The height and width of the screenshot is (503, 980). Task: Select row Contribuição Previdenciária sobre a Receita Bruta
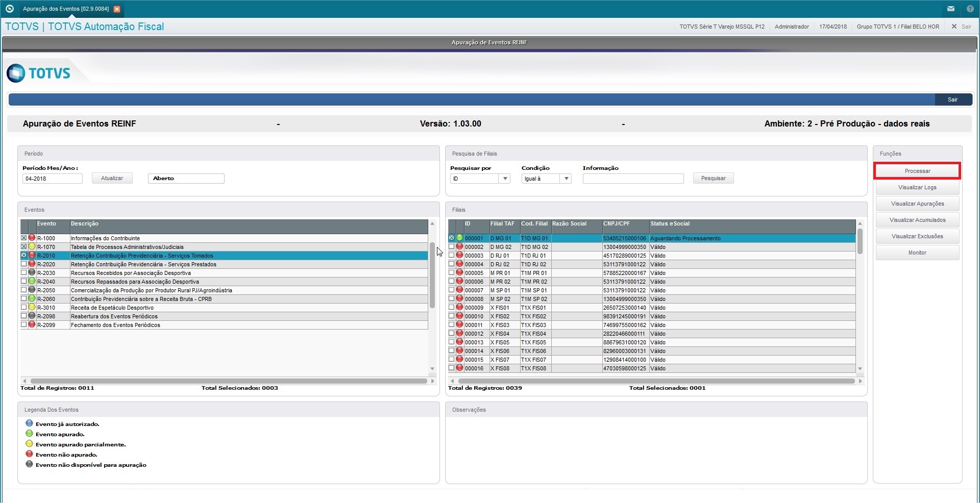(x=224, y=298)
